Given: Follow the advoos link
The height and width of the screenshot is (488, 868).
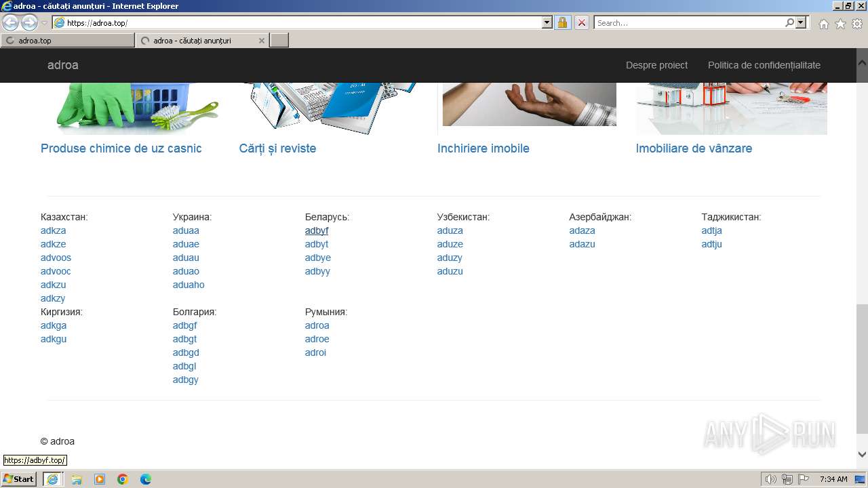Looking at the screenshot, I should pos(56,258).
